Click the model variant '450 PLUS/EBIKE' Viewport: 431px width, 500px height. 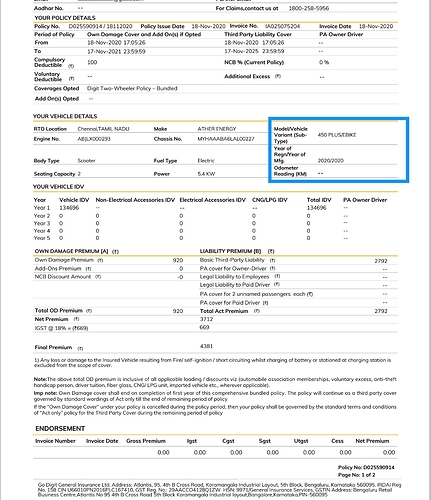click(337, 135)
